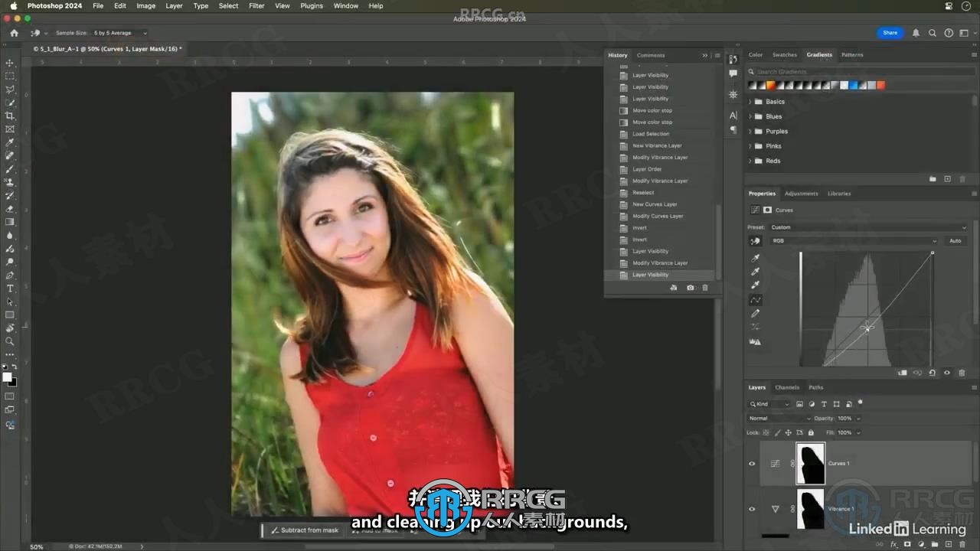
Task: Toggle lock transparent pixels
Action: pos(766,432)
